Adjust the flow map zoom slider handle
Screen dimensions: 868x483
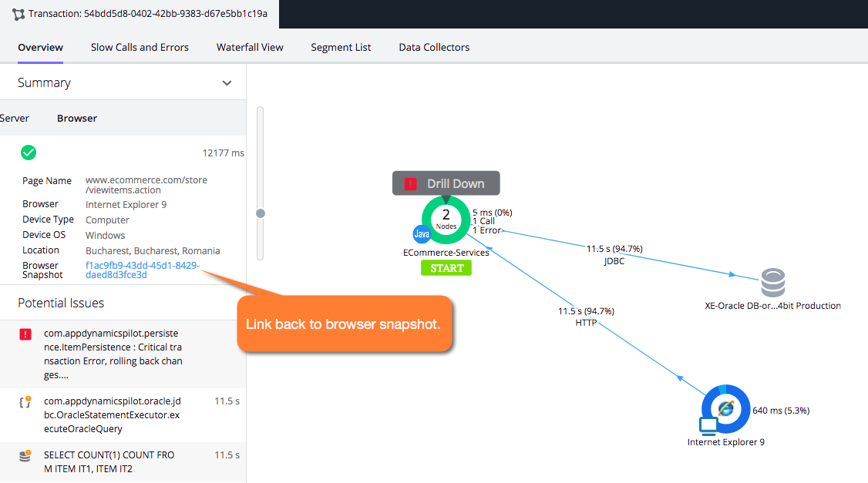[x=261, y=213]
